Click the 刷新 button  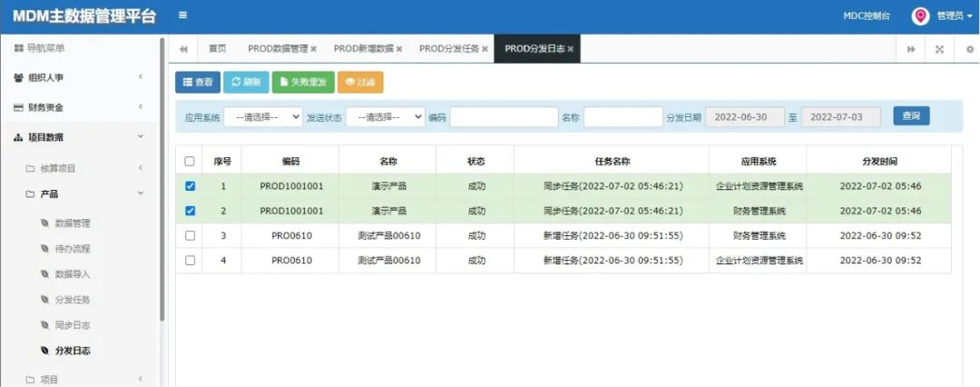(x=246, y=82)
